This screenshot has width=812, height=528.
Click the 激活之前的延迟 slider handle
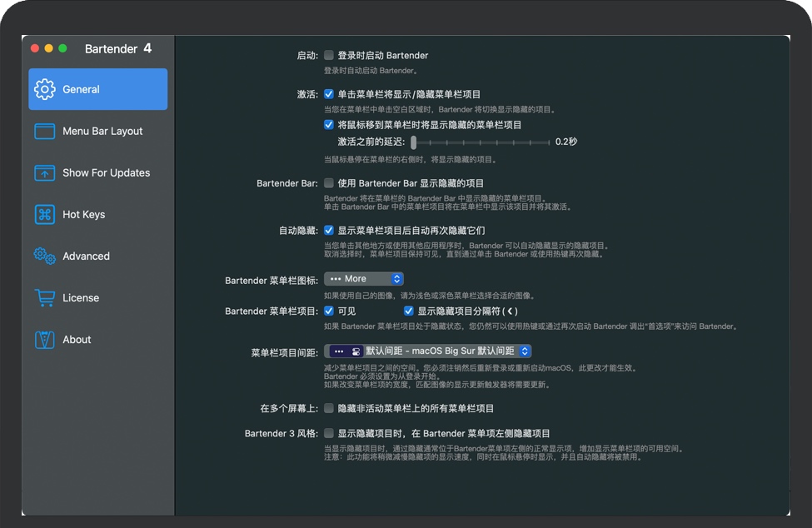click(x=414, y=142)
